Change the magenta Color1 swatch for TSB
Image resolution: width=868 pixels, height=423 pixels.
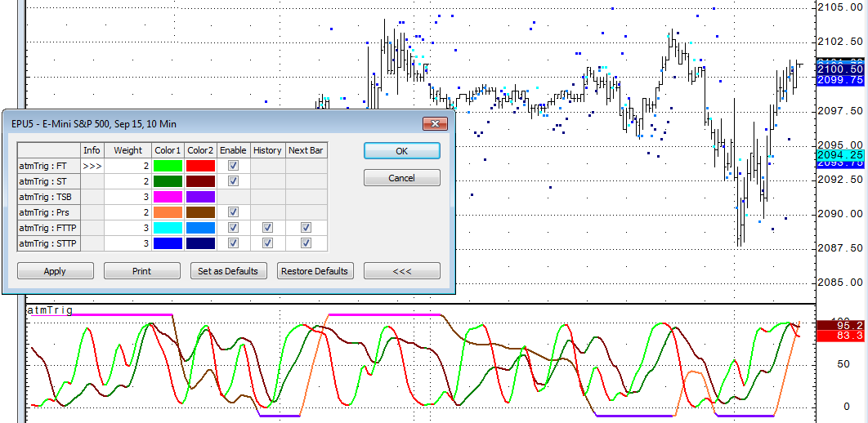(167, 197)
